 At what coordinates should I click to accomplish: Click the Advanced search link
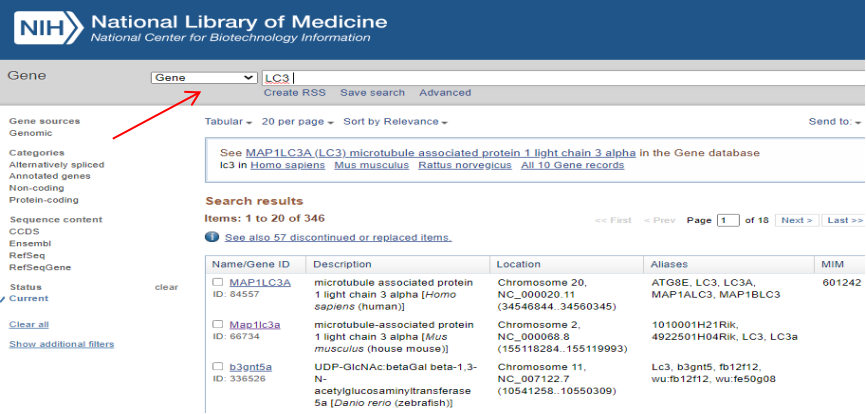(x=444, y=93)
